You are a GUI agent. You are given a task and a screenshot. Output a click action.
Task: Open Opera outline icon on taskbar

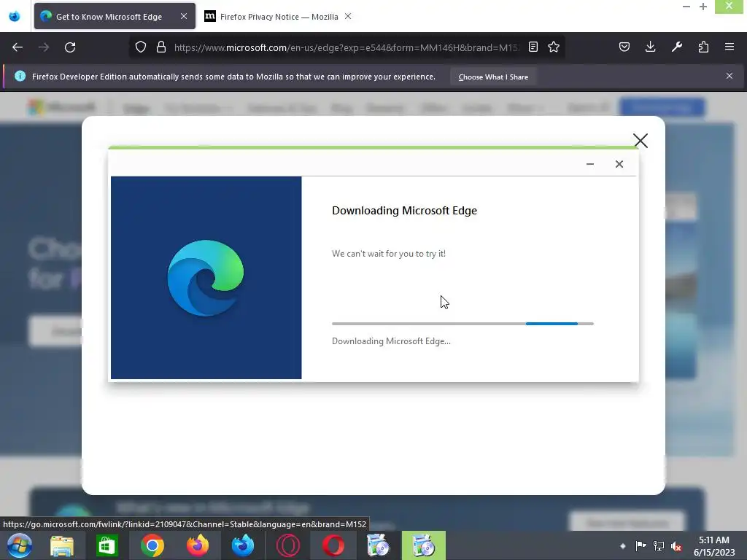[x=288, y=545]
